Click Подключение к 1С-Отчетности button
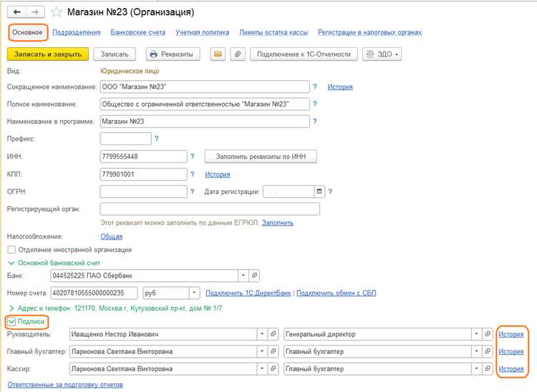The image size is (537, 392). (304, 54)
